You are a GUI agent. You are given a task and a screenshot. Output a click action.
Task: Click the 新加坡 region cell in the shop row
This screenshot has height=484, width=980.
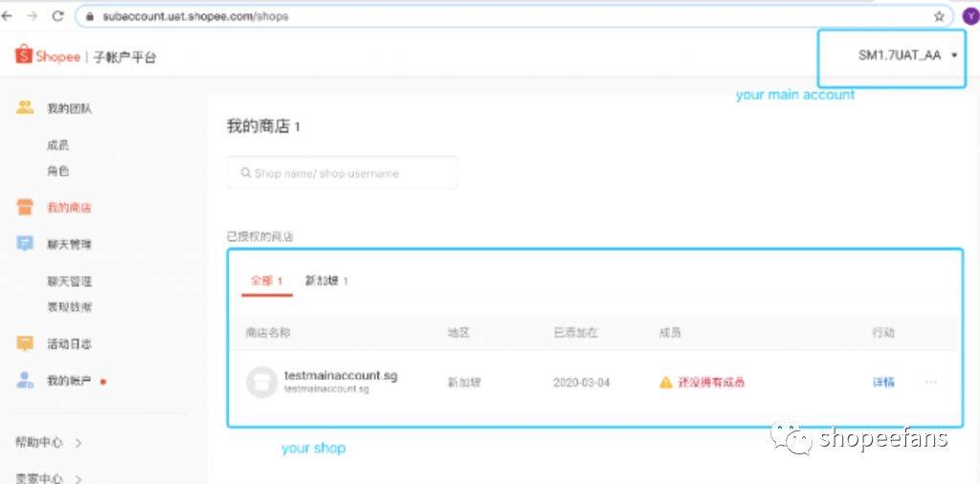(x=464, y=383)
